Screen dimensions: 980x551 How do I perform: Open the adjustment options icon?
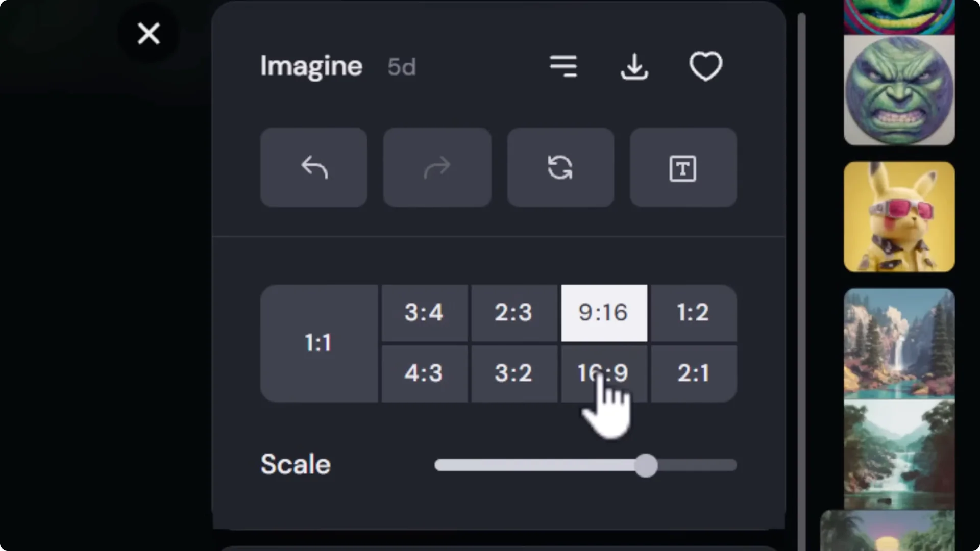(563, 66)
